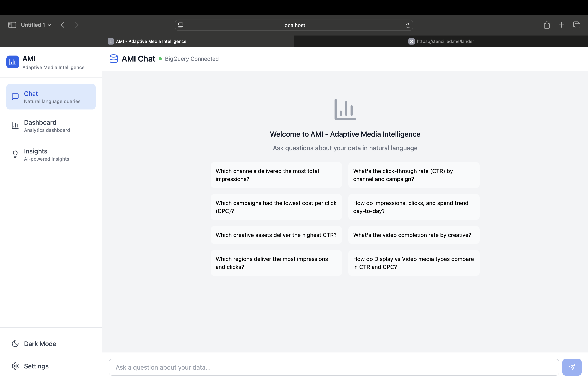Screen dimensions: 588x382
Task: Select 'What's the video completion rate by creative?'
Action: click(x=414, y=235)
